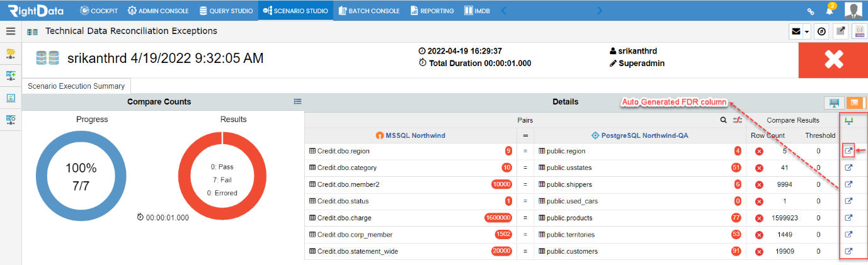
Task: Open notifications bell with badge 2
Action: (830, 10)
